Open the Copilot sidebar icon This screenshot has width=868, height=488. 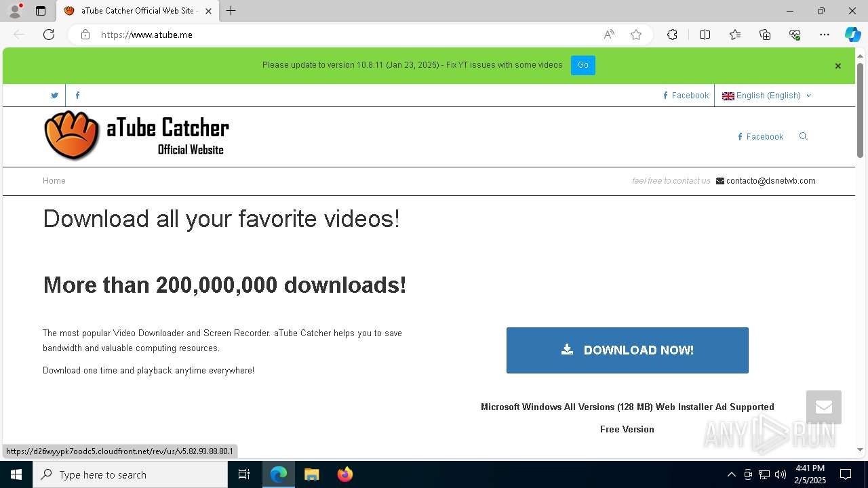click(852, 35)
